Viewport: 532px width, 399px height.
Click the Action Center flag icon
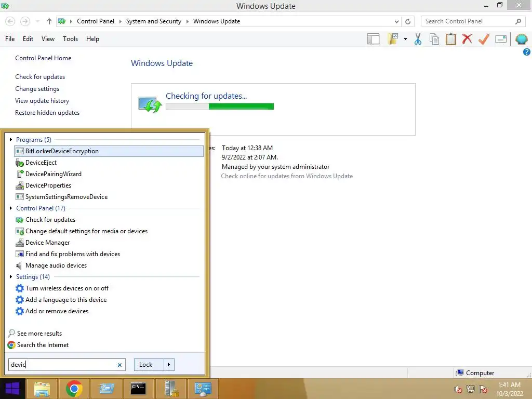pos(484,389)
